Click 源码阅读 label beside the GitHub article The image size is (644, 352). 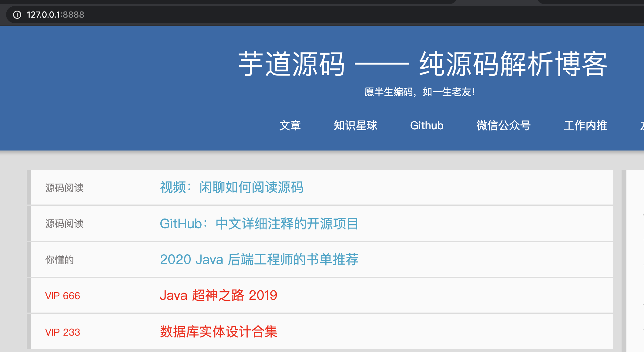coord(64,224)
